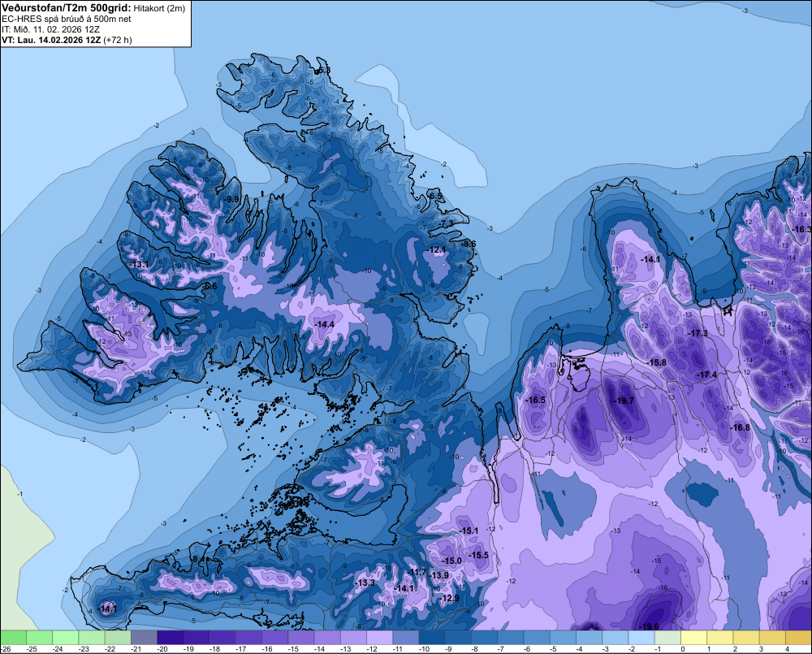Click the -17.3 temperature label

(x=698, y=333)
